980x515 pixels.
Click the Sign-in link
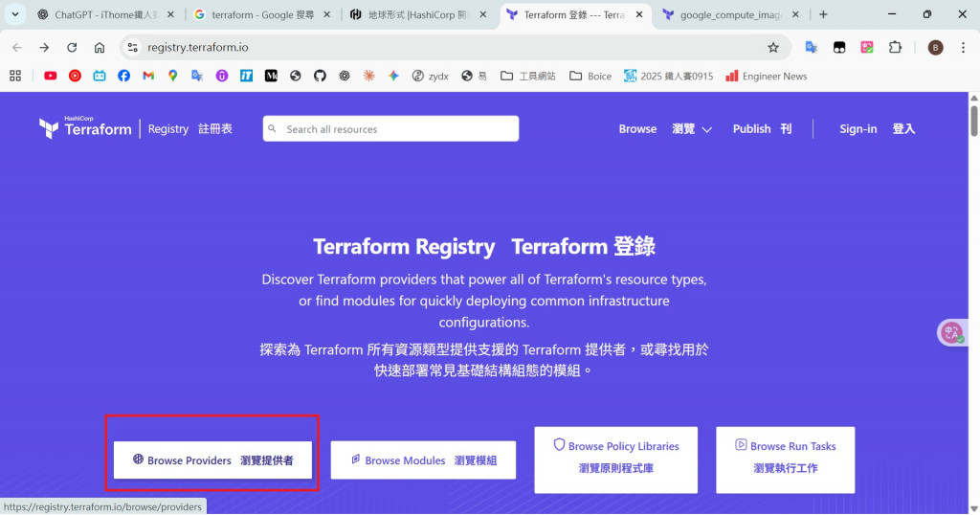coord(877,128)
